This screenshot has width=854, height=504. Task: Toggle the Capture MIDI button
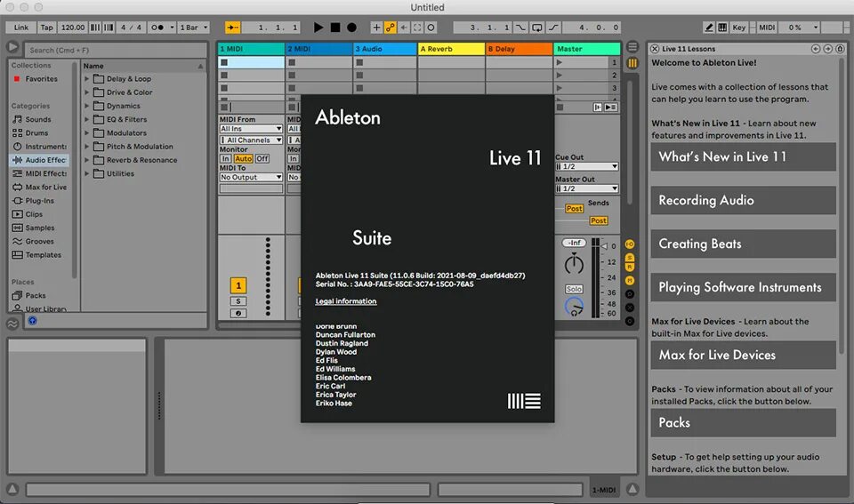click(417, 28)
